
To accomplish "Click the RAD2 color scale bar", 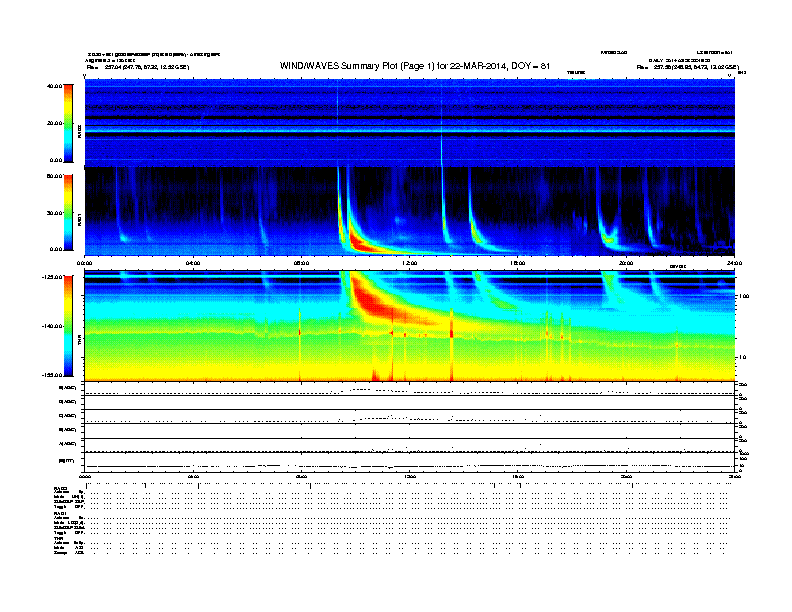I will [x=68, y=123].
